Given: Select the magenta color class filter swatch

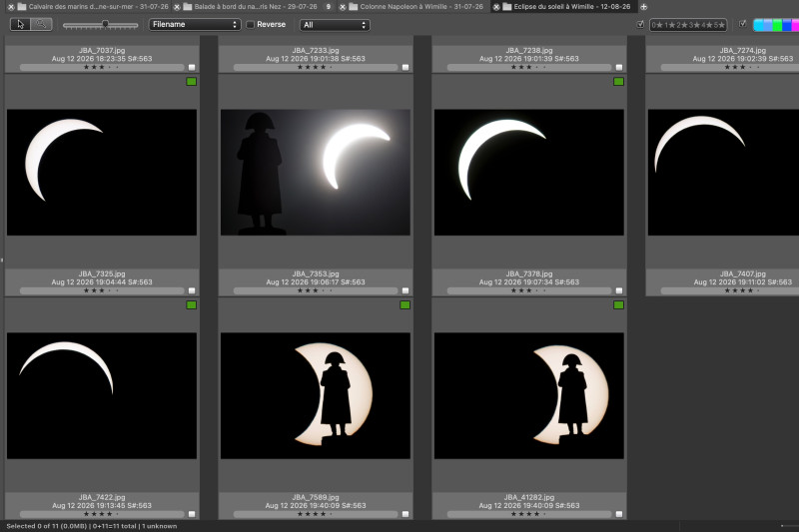Looking at the screenshot, I should click(x=795, y=24).
